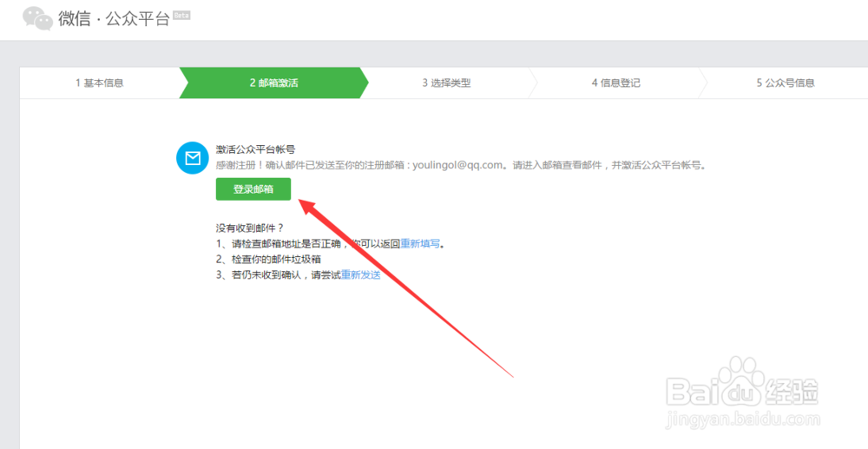Screen dimensions: 868x449
Task: Click the 激活公众平台帐号 heading
Action: click(x=255, y=149)
